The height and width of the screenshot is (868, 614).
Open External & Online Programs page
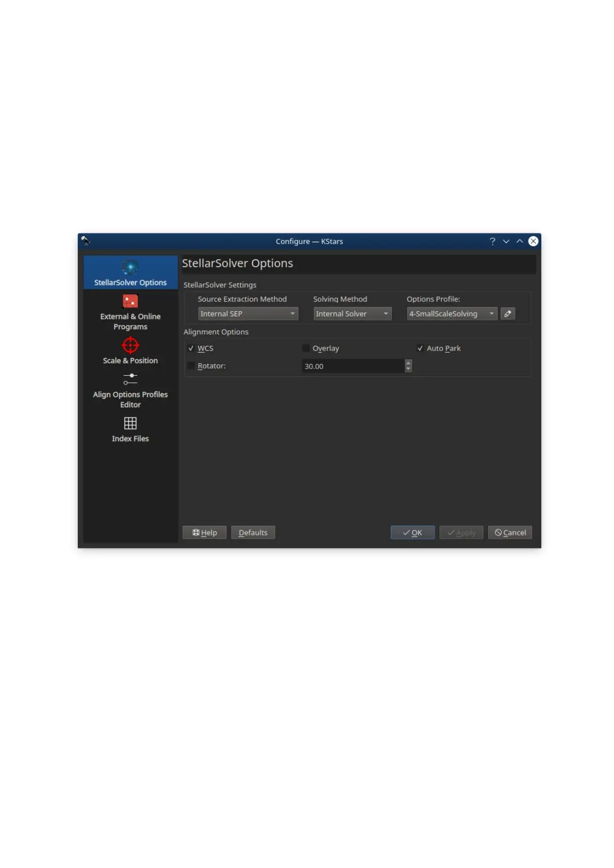[130, 312]
